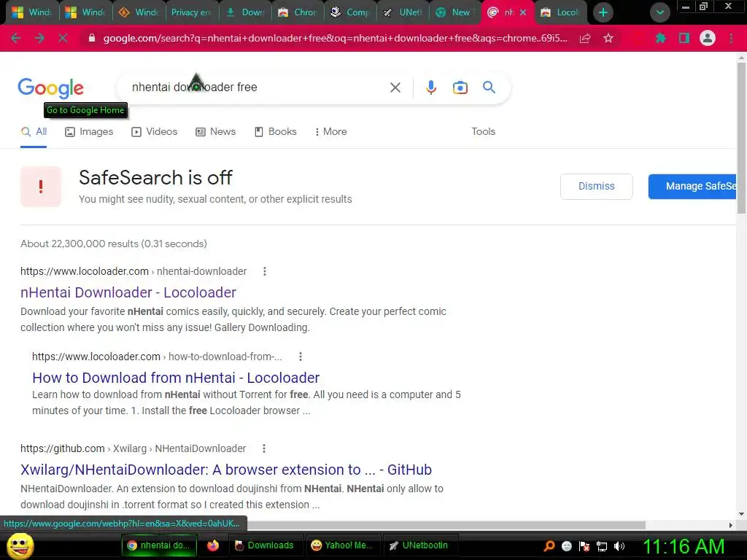The width and height of the screenshot is (747, 560).
Task: Open the Xwilarg/NHentaiDownloader GitHub result
Action: (226, 470)
